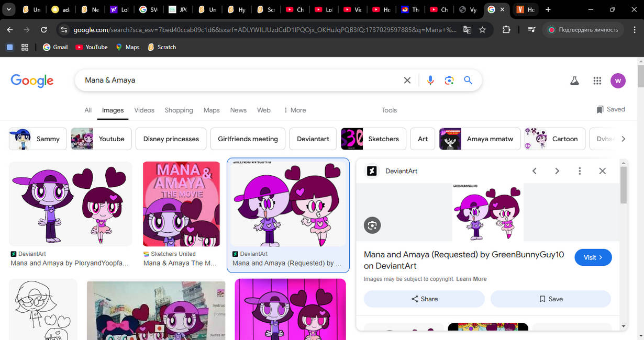
Task: Open Tools filter options
Action: [389, 110]
